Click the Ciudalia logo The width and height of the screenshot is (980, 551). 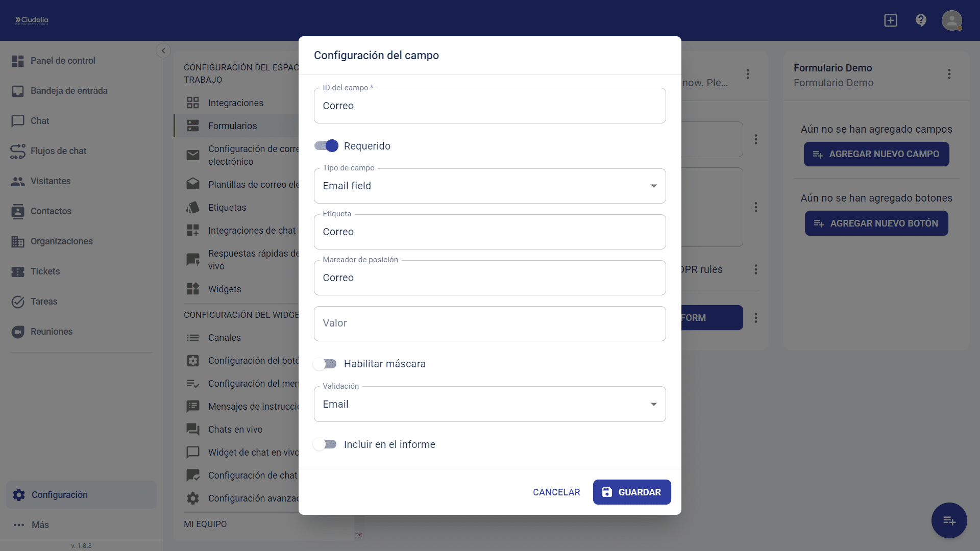(x=32, y=20)
